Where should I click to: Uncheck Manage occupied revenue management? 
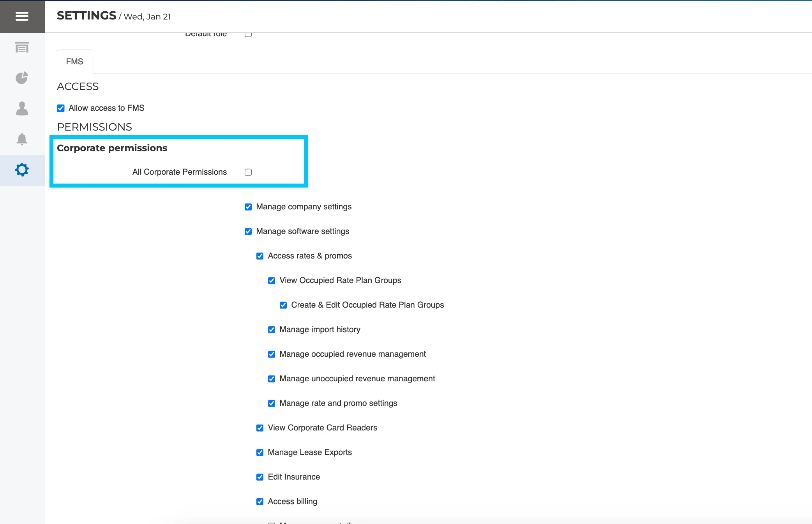(272, 354)
